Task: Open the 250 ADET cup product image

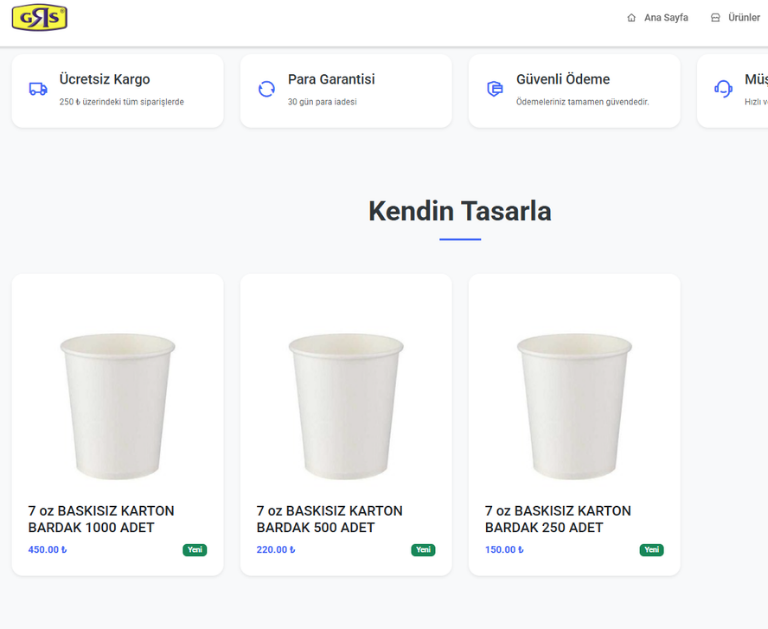Action: [574, 406]
